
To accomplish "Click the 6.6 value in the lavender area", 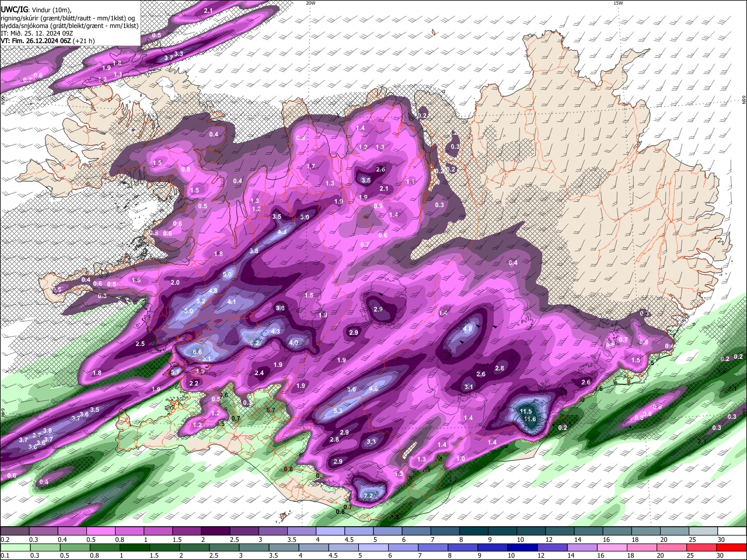I will pyautogui.click(x=197, y=352).
